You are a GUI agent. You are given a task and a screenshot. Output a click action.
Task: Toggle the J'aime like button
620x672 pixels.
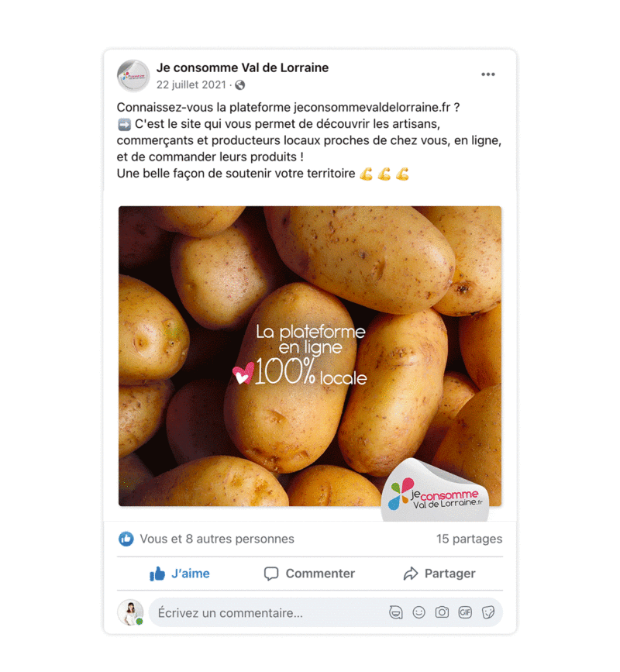coord(180,574)
